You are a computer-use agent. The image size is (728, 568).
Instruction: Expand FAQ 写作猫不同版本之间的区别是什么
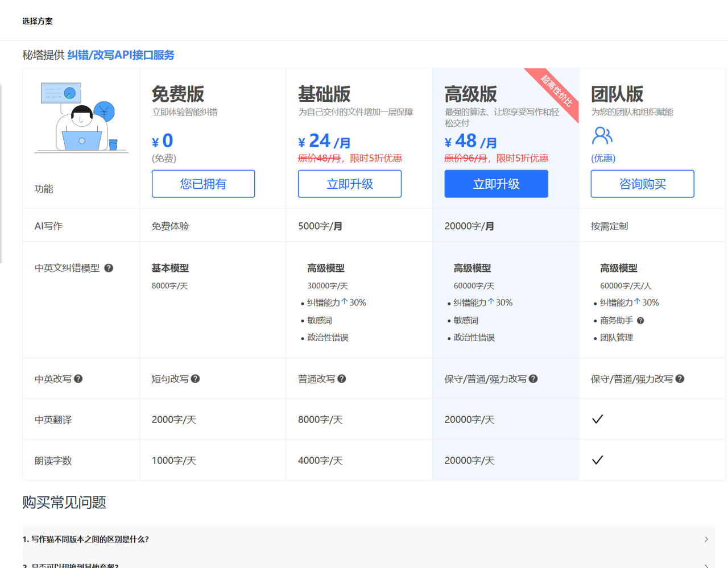pos(85,539)
